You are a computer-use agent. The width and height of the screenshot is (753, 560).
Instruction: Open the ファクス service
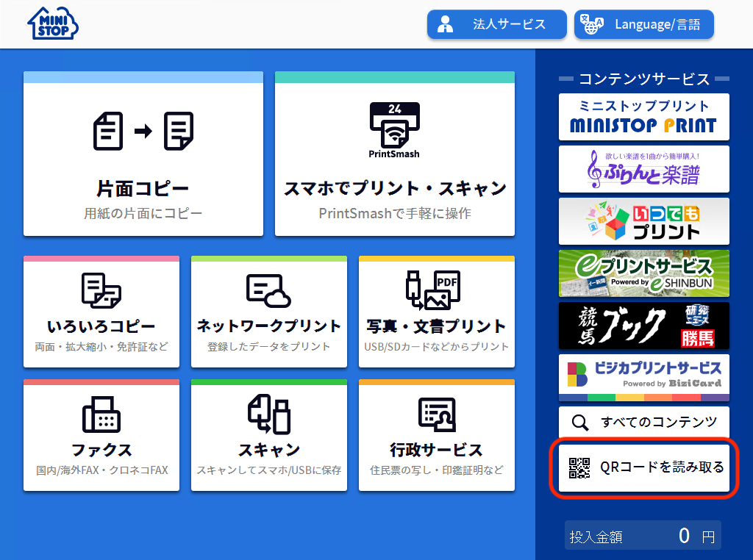click(101, 435)
